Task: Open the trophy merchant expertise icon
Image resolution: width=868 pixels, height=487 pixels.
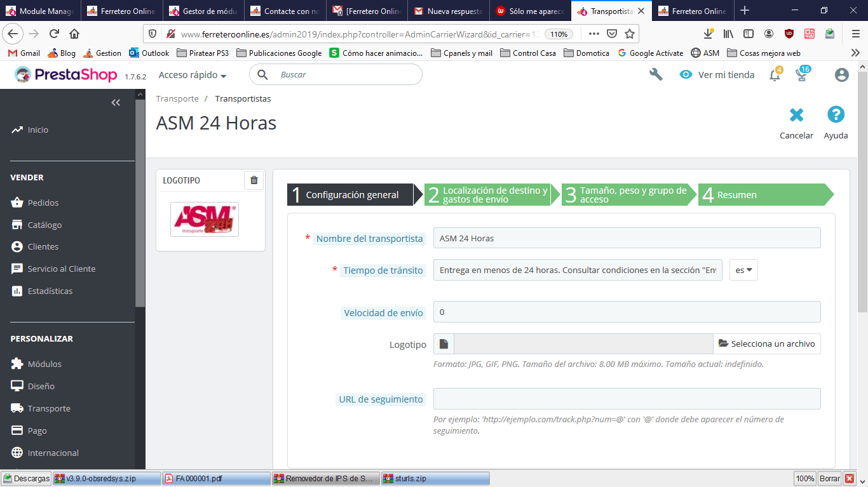Action: click(802, 74)
